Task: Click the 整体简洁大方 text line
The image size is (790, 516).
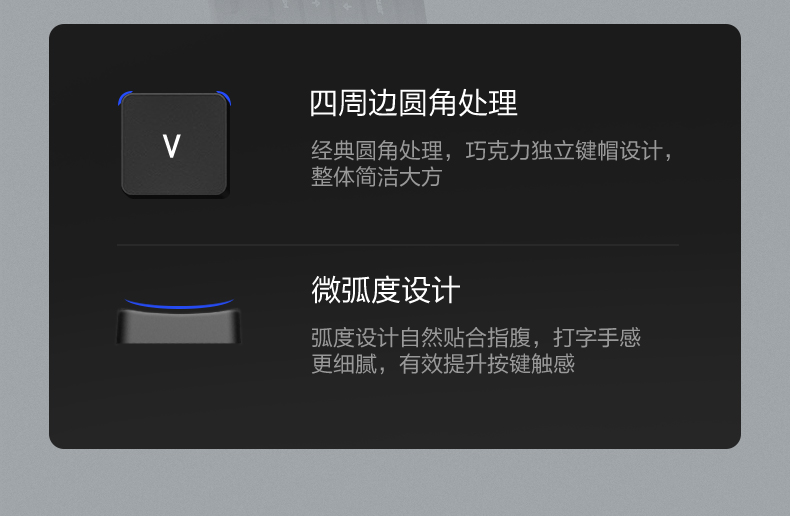Action: (x=377, y=177)
